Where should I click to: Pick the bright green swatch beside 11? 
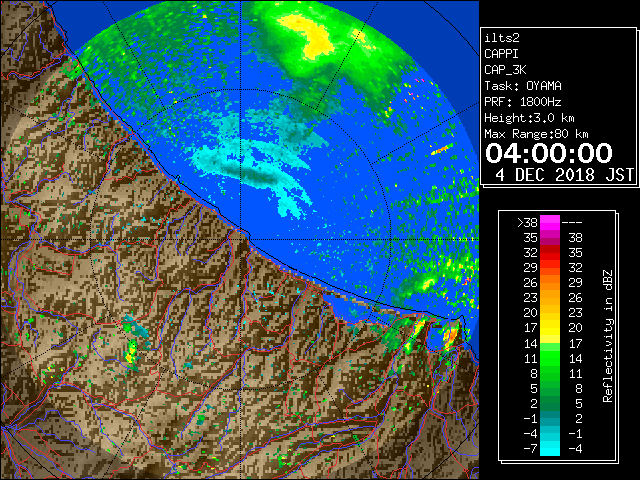[550, 358]
